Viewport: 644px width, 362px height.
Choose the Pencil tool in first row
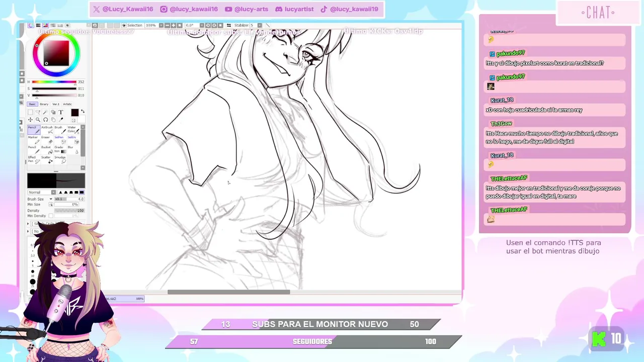click(34, 130)
